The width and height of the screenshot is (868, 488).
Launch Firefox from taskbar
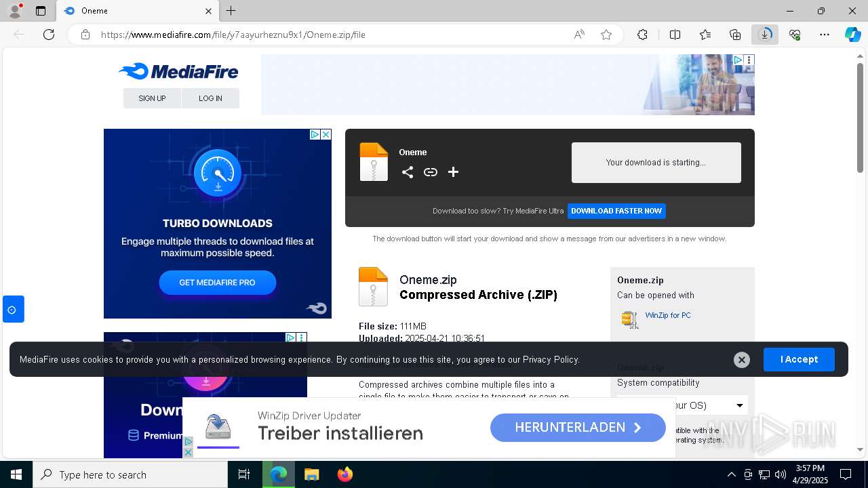(345, 474)
